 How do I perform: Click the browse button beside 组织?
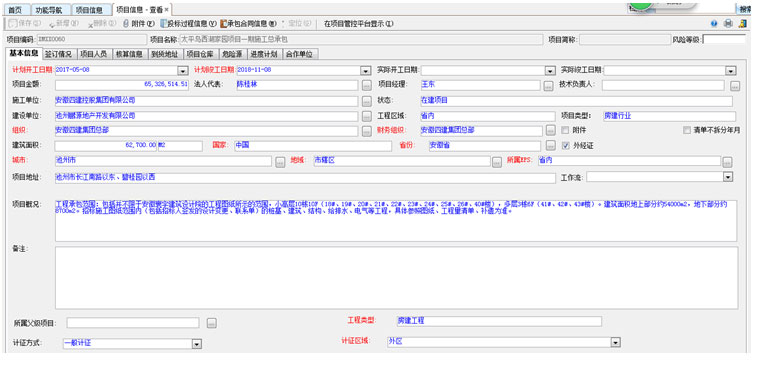(x=366, y=131)
